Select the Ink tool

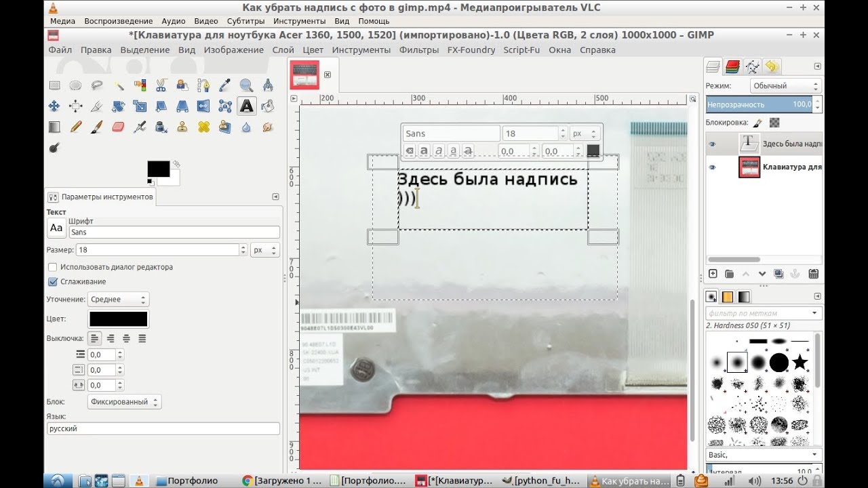coord(161,127)
